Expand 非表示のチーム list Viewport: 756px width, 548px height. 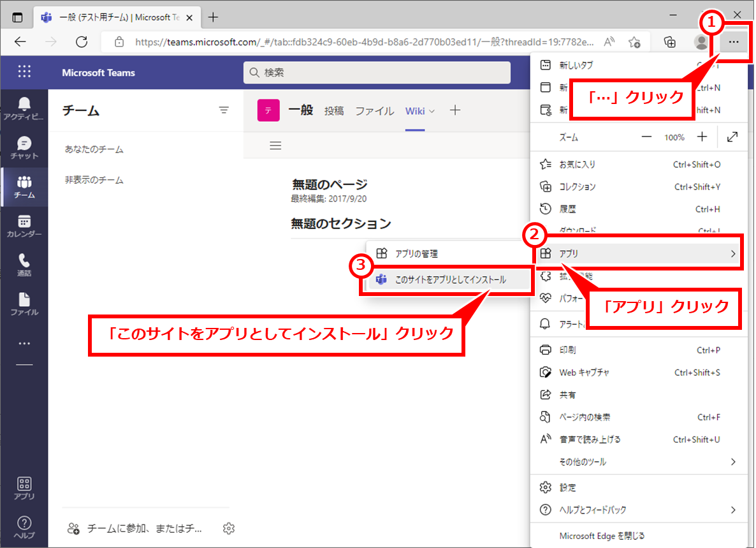[94, 180]
